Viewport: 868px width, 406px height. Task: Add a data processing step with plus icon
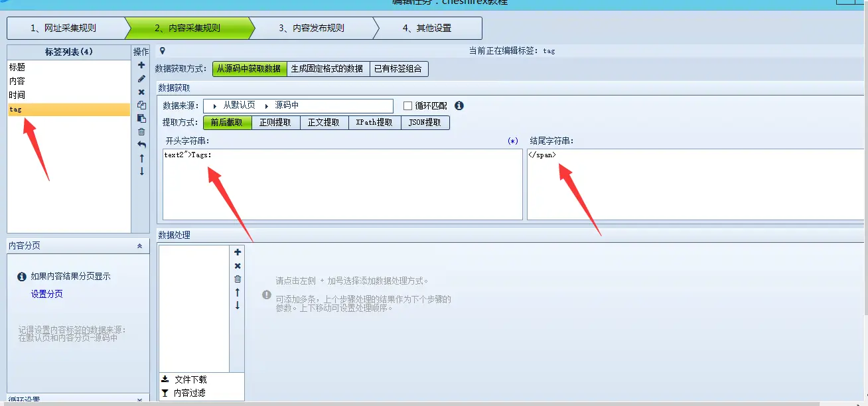pyautogui.click(x=238, y=252)
